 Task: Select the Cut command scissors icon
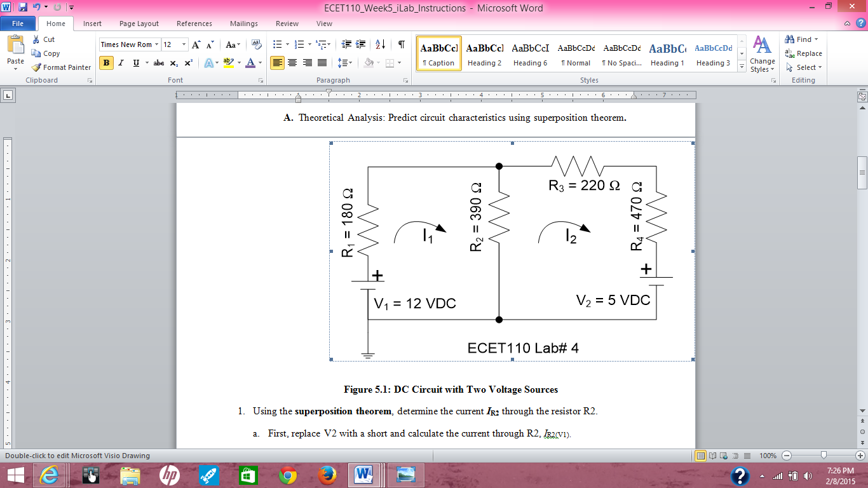[x=35, y=39]
